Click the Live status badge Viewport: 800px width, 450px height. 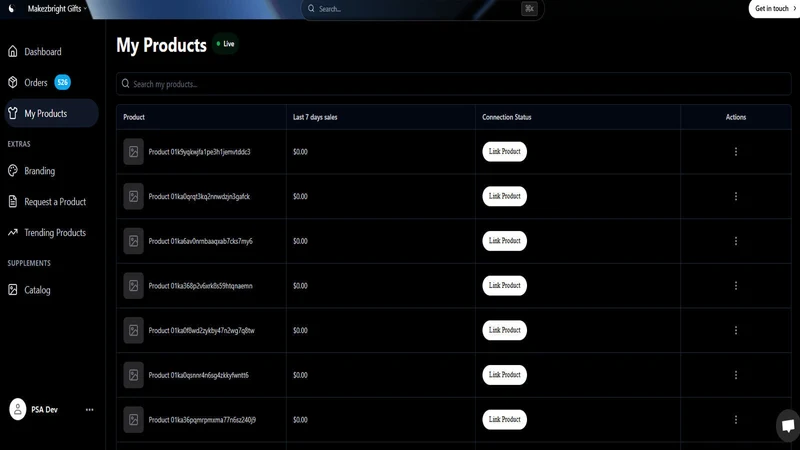click(225, 44)
